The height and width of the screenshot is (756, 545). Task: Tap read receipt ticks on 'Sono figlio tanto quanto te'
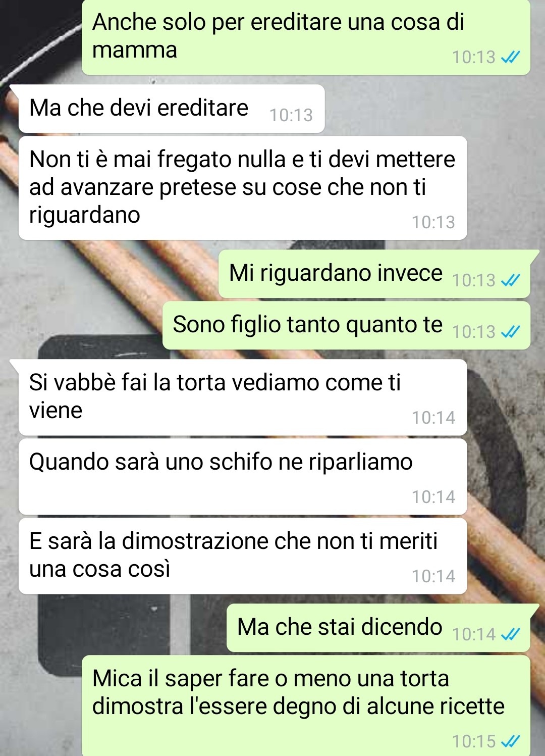tap(510, 331)
